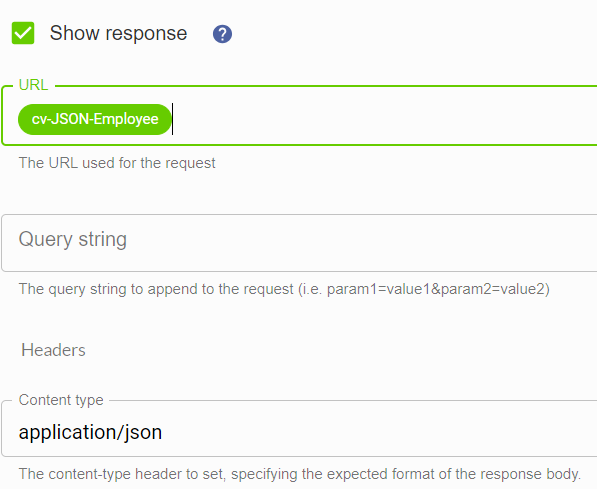Click the Query string placeholder text

coord(73,240)
